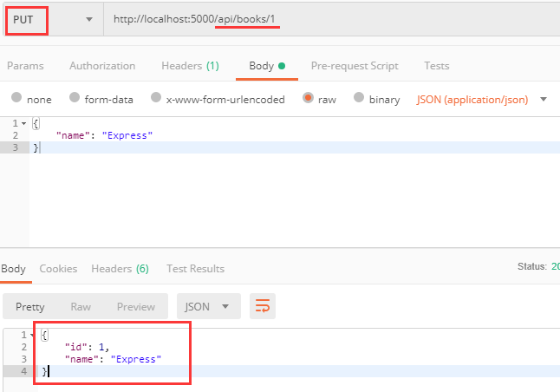Viewport: 560px width, 392px height.
Task: Switch to the Tests tab
Action: click(436, 66)
